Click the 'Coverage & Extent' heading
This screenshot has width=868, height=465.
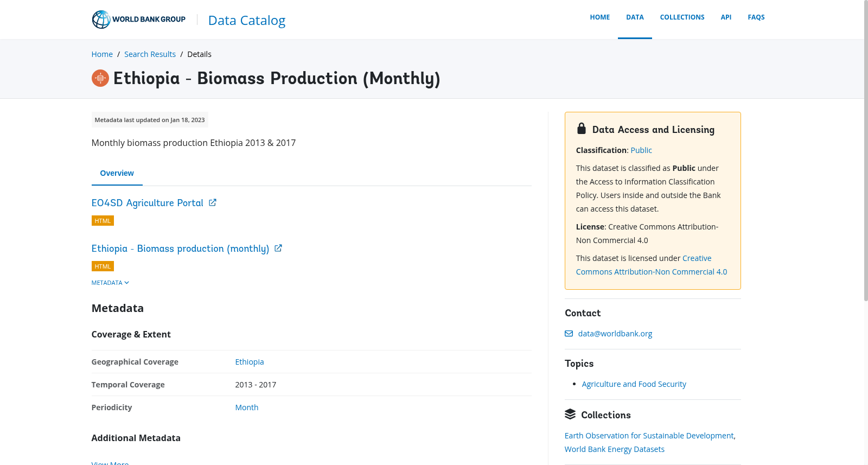[131, 334]
